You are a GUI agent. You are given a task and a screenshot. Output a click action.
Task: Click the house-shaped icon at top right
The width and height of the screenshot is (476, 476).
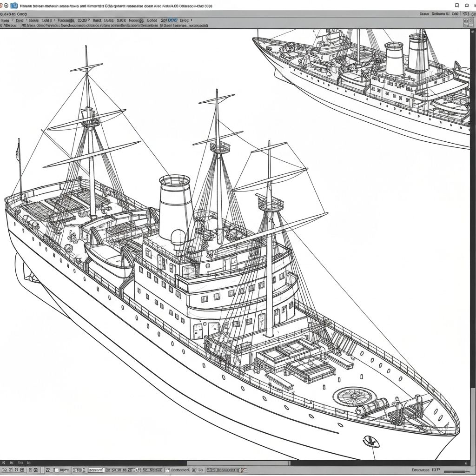coord(467,6)
